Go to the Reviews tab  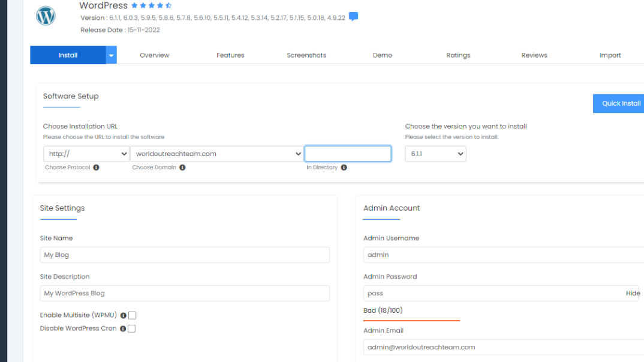pos(534,55)
